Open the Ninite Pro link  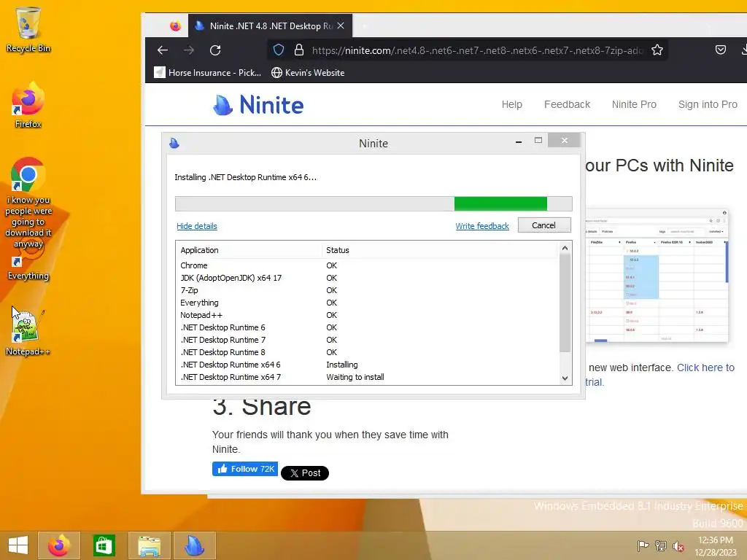[634, 104]
